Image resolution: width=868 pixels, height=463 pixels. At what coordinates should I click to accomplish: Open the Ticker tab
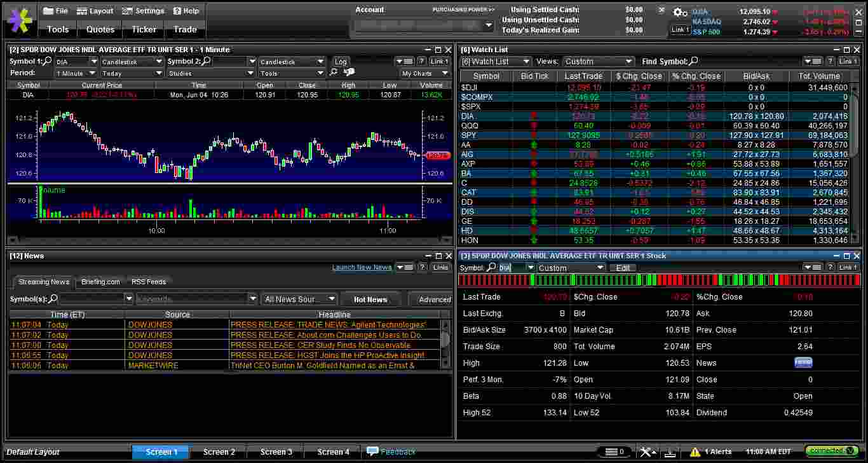(x=144, y=29)
